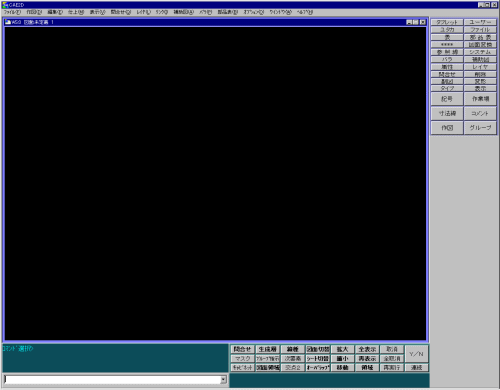Click the 移動 pan button
Viewport: 500px width, 390px height.
[342, 368]
